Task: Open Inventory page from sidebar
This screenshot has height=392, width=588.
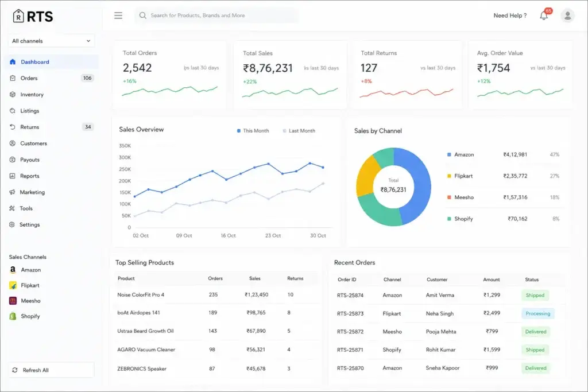Action: click(x=52, y=95)
